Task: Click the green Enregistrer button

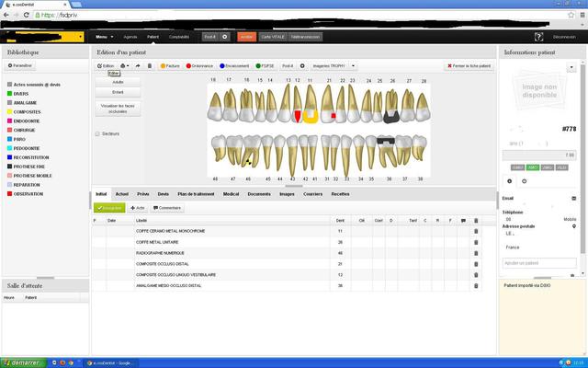Action: [109, 208]
